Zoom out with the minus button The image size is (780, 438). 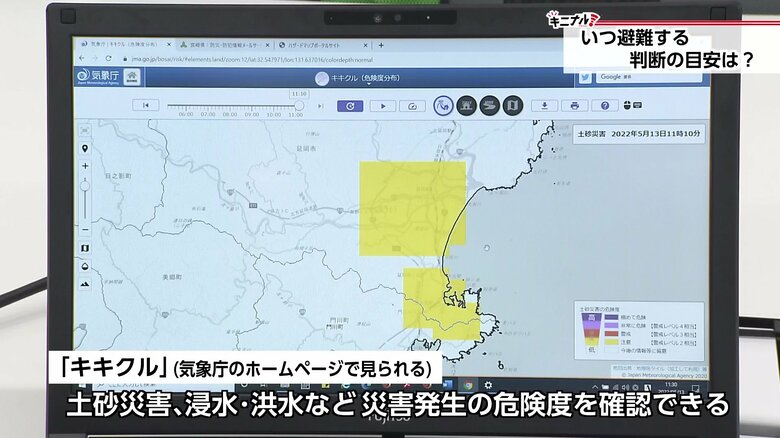coord(85,229)
